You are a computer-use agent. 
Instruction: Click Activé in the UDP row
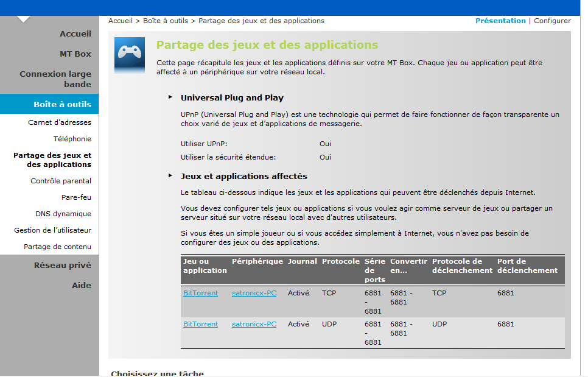[x=298, y=324]
